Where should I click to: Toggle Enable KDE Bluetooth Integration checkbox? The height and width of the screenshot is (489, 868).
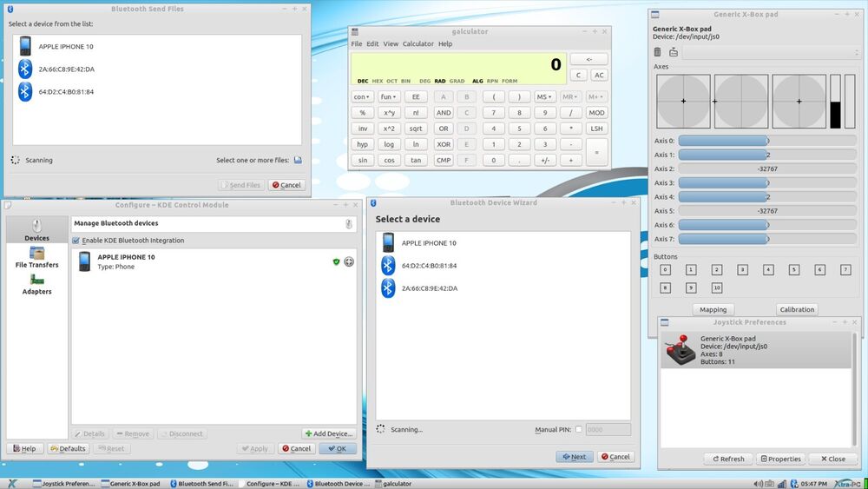(76, 241)
